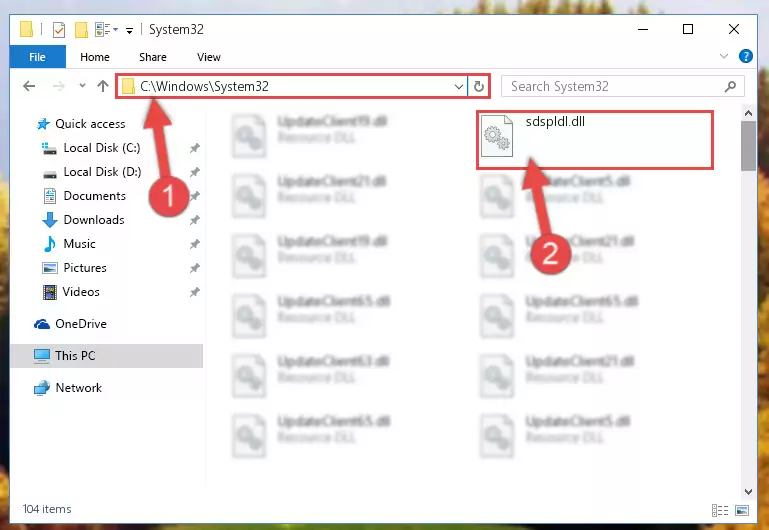Switch to details view layout icon
Viewport: 769px width, 530px height.
pyautogui.click(x=719, y=510)
